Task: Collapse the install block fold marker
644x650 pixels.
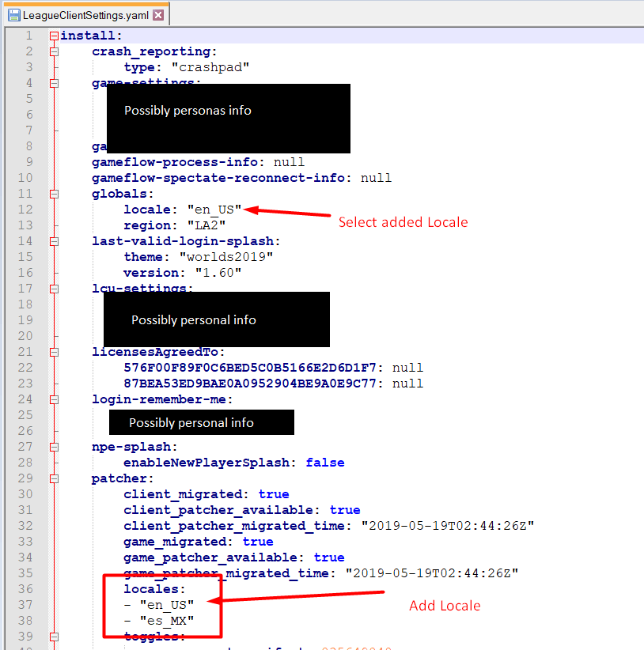Action: (x=54, y=36)
